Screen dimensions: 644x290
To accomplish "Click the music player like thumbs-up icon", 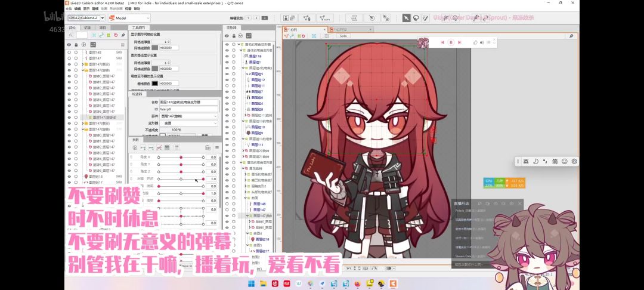I will (476, 42).
